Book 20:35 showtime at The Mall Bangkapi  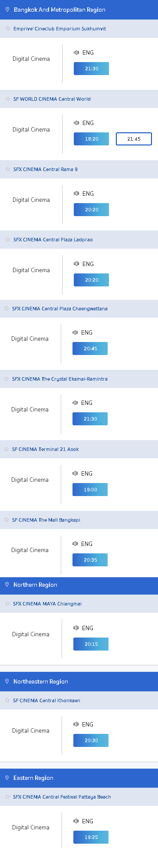point(90,560)
